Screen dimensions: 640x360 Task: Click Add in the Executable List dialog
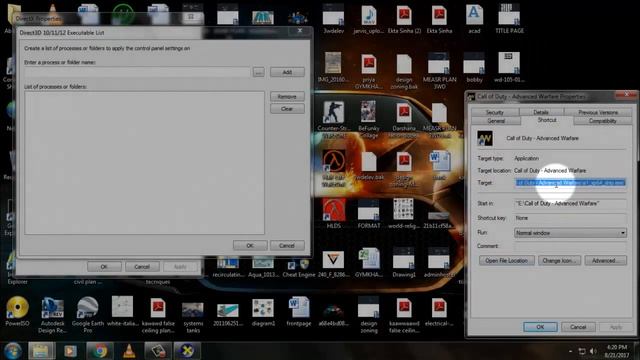click(287, 72)
